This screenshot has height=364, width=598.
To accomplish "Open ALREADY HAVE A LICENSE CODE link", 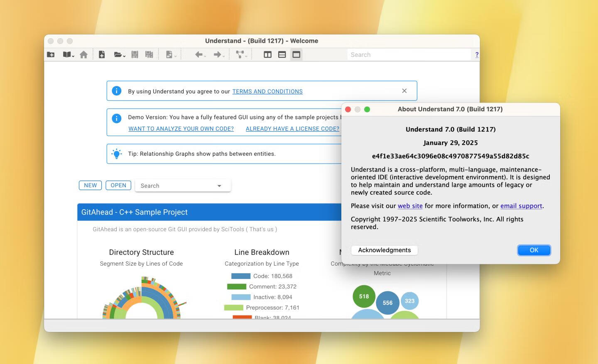I will click(x=292, y=129).
